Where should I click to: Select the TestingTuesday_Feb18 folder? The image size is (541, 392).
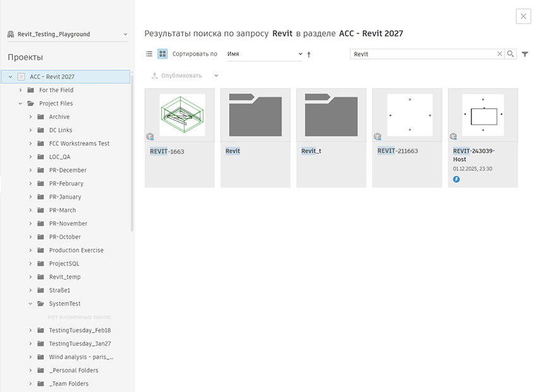click(80, 330)
